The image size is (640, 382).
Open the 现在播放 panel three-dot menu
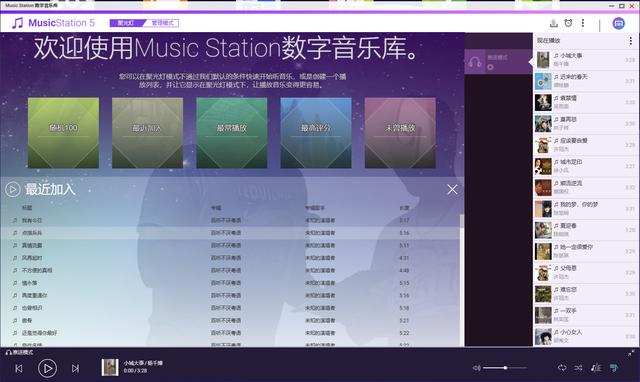(x=631, y=40)
